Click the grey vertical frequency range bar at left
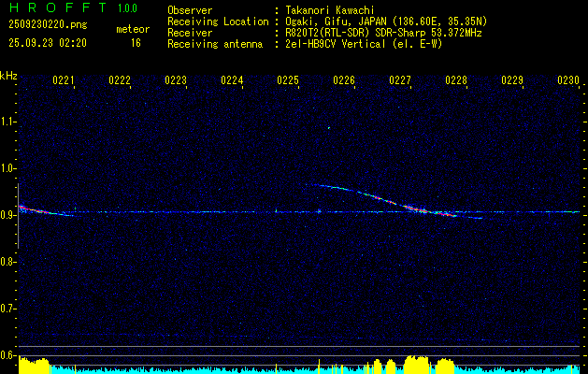 18,216
